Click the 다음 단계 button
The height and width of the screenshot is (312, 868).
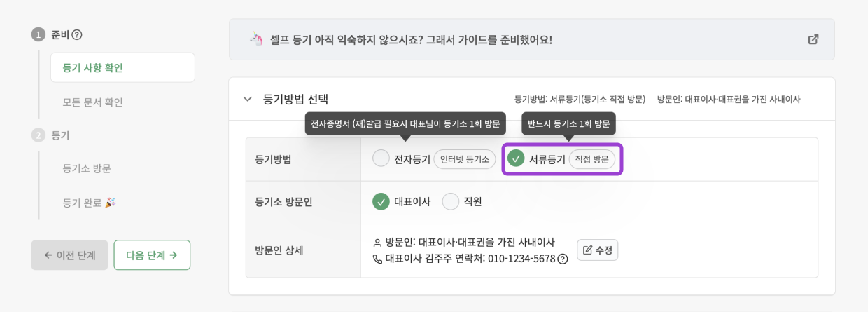pos(152,255)
